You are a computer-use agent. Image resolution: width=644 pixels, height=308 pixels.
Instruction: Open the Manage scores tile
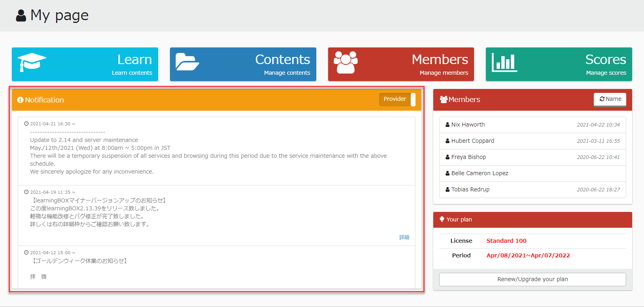(559, 64)
